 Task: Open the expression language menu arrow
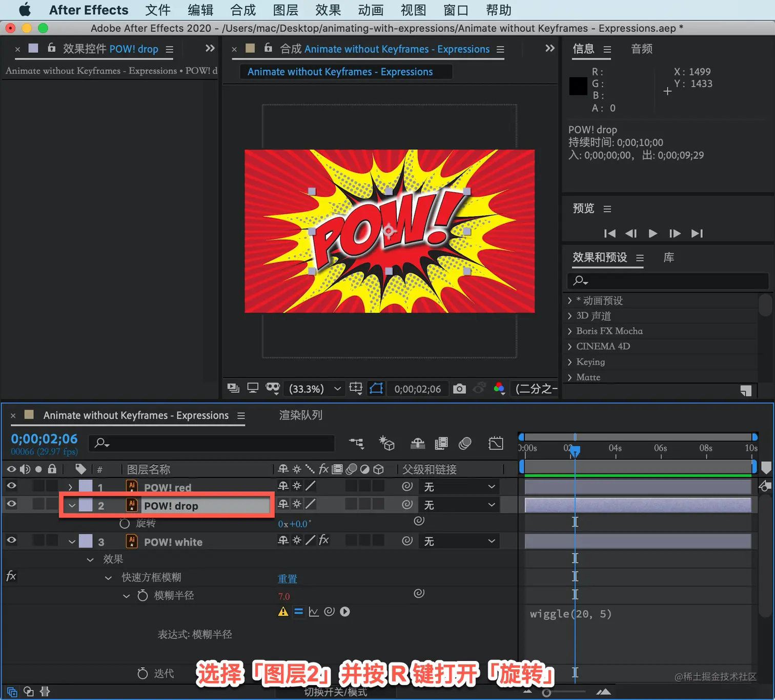point(345,611)
